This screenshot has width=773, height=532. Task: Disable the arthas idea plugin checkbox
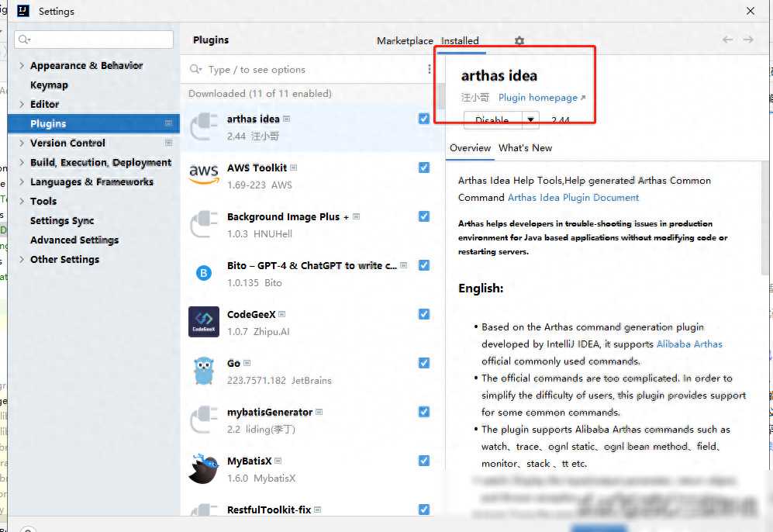click(x=424, y=119)
